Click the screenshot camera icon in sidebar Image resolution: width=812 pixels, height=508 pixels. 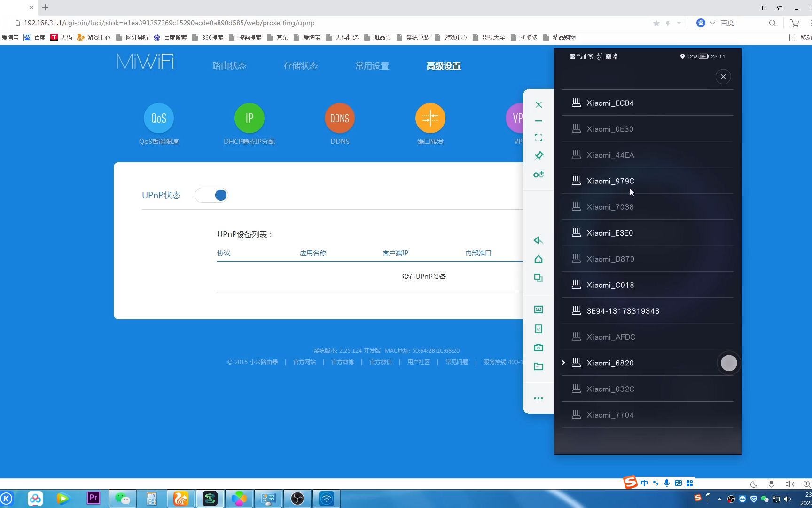(539, 348)
